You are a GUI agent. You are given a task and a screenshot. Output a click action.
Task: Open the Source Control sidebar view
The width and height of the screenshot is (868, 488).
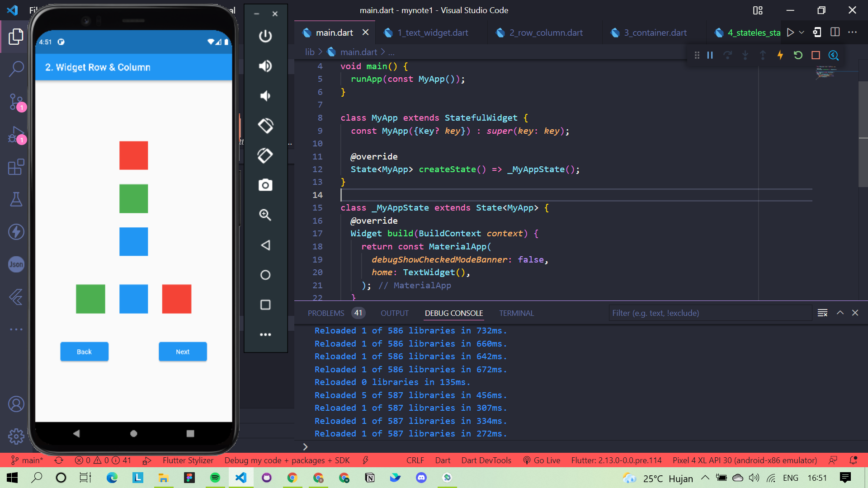tap(16, 102)
